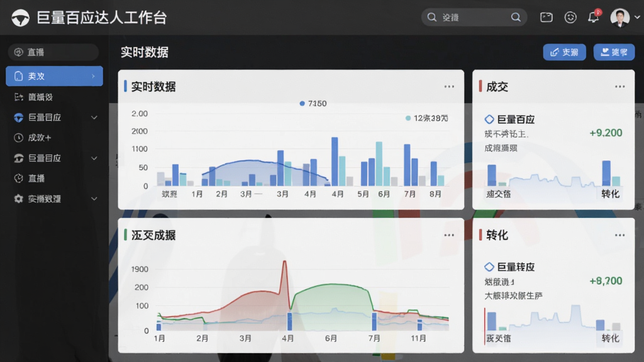The image size is (644, 362).
Task: Click the blue marker bar above 4月 in the lower chart
Action: point(289,321)
